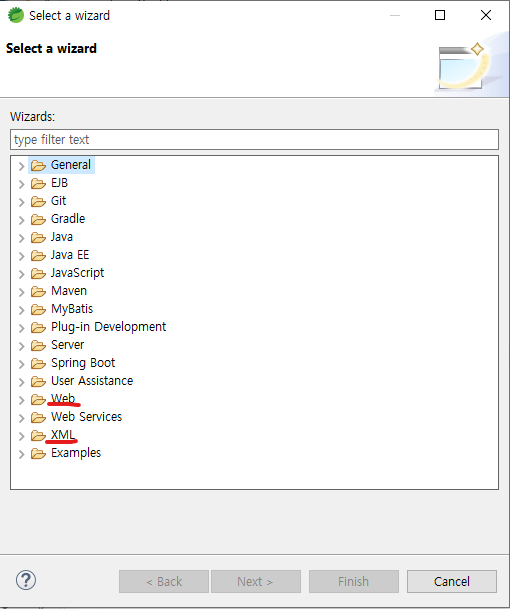The width and height of the screenshot is (510, 609).
Task: Select the Web label
Action: tap(63, 398)
